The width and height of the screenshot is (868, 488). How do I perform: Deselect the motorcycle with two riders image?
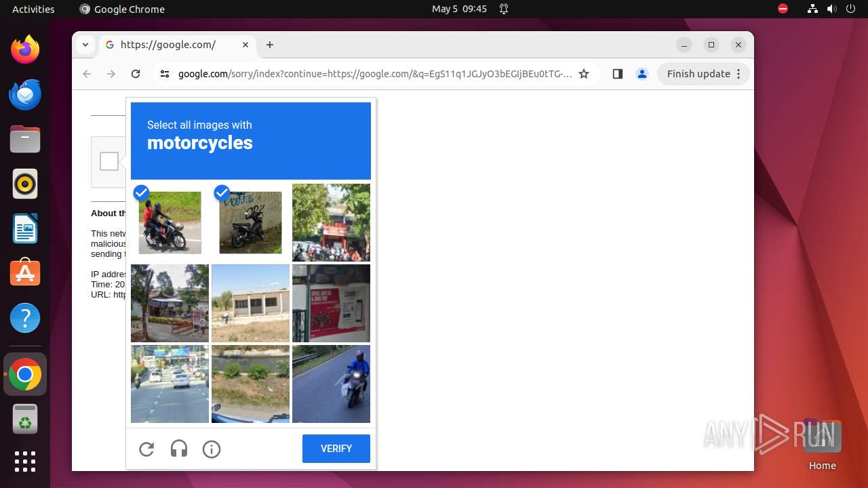tap(170, 222)
